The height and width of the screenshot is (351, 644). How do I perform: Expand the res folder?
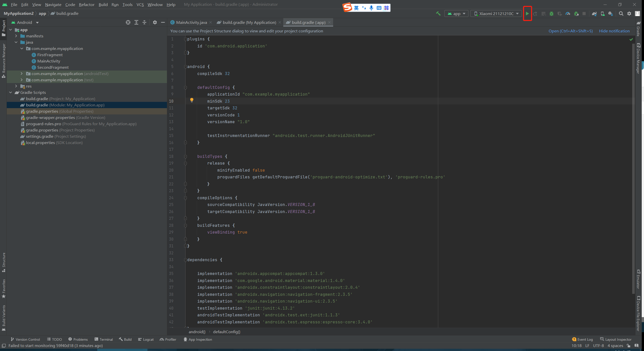point(16,86)
